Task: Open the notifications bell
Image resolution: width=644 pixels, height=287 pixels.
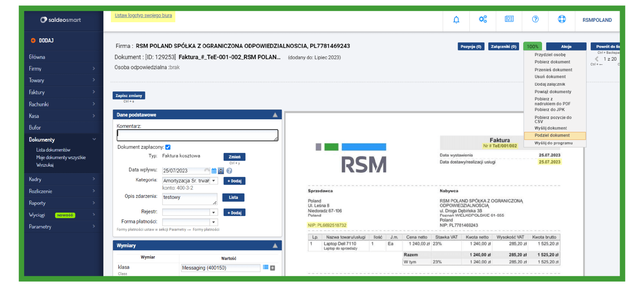Action: tap(456, 20)
